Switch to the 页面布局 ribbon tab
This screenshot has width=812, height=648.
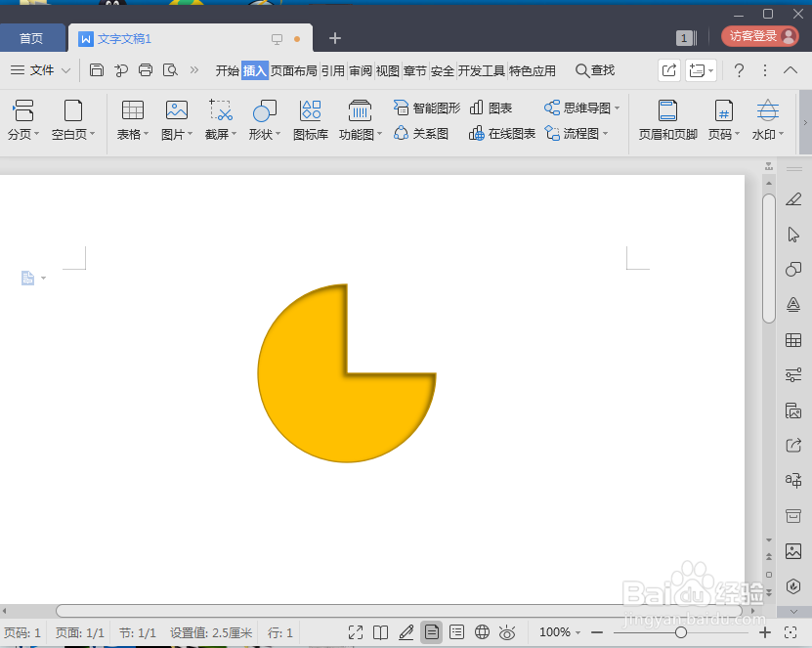click(x=293, y=69)
